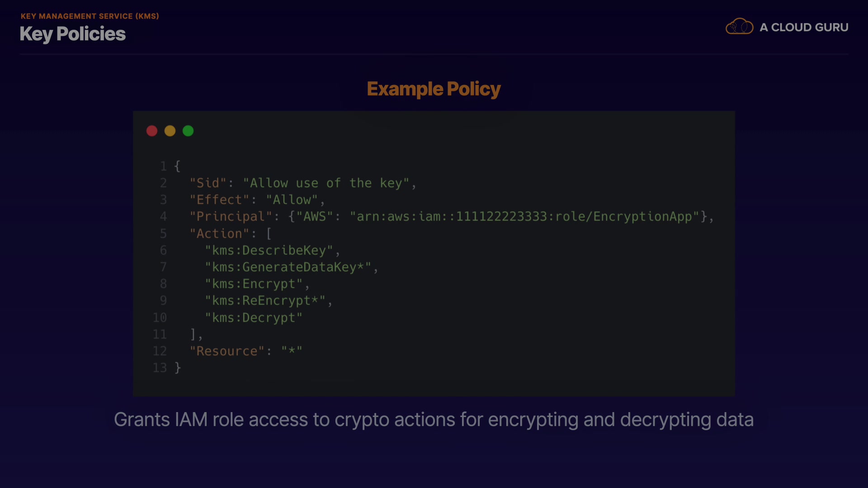Select the kms:ReEncrypt* action text
The height and width of the screenshot is (488, 868).
click(265, 301)
